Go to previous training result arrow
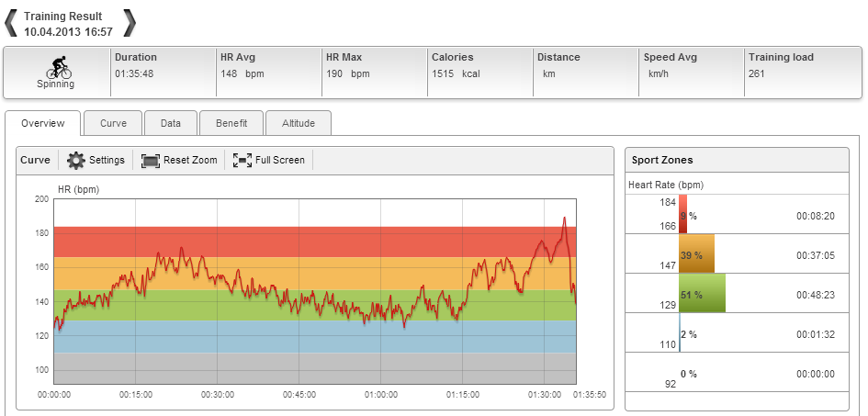Image resolution: width=868 pixels, height=416 pixels. (x=10, y=23)
